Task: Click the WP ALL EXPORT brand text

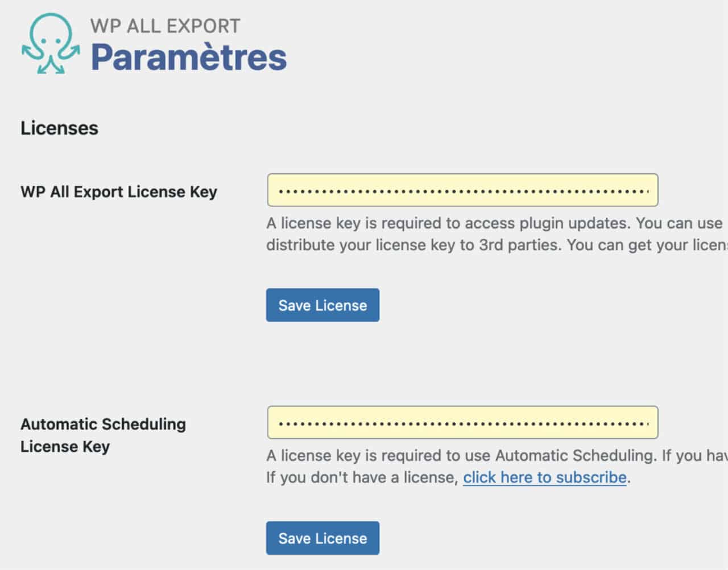Action: 165,26
